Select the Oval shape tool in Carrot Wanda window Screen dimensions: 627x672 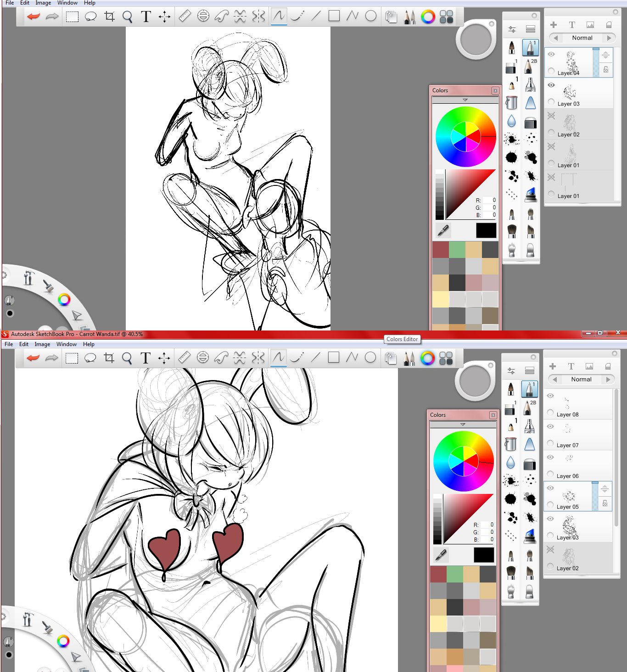[x=370, y=358]
